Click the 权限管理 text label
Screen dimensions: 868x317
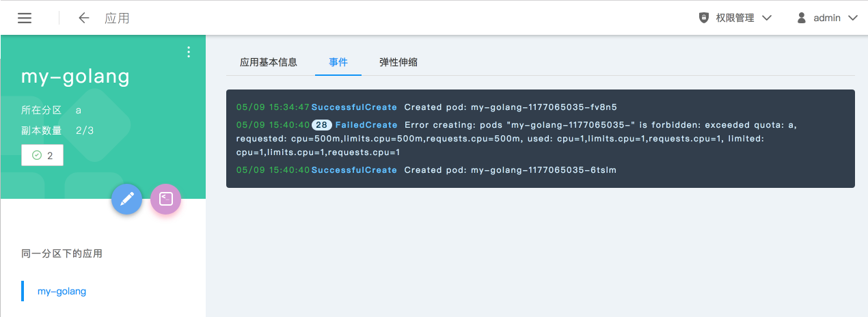pyautogui.click(x=735, y=18)
